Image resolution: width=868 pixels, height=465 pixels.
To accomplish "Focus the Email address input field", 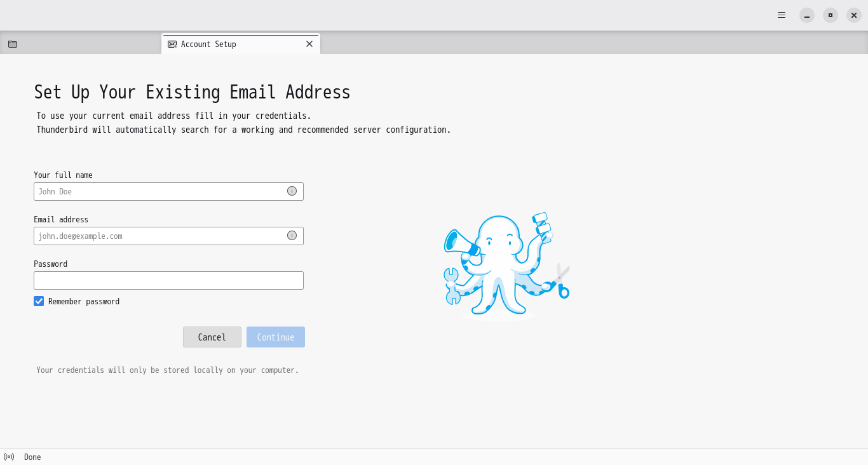I will pos(168,236).
